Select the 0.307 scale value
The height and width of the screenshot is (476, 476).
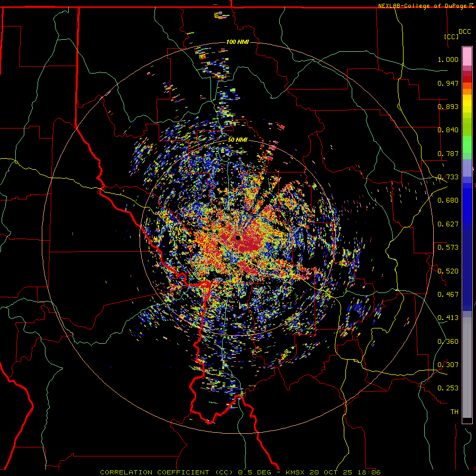pos(448,365)
